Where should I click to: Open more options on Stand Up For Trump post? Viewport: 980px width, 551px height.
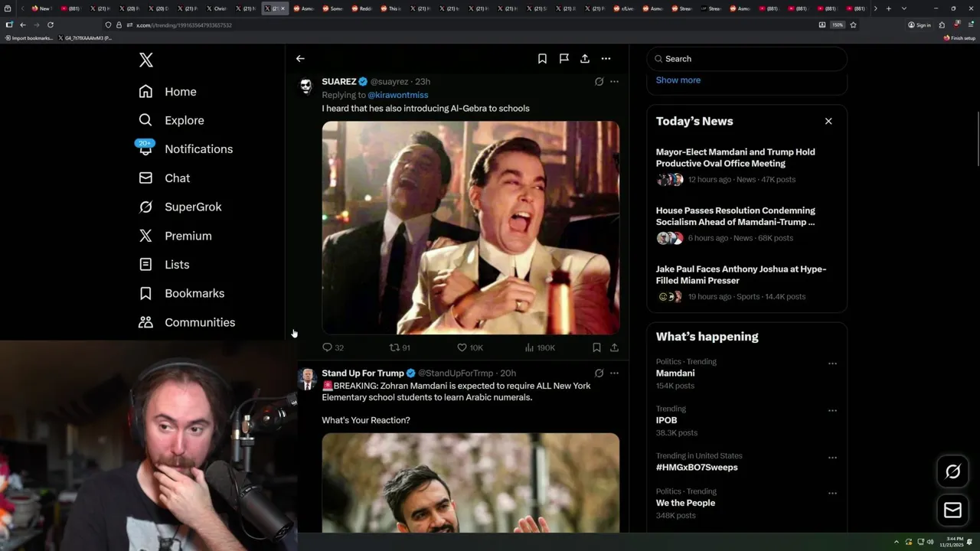click(x=614, y=373)
